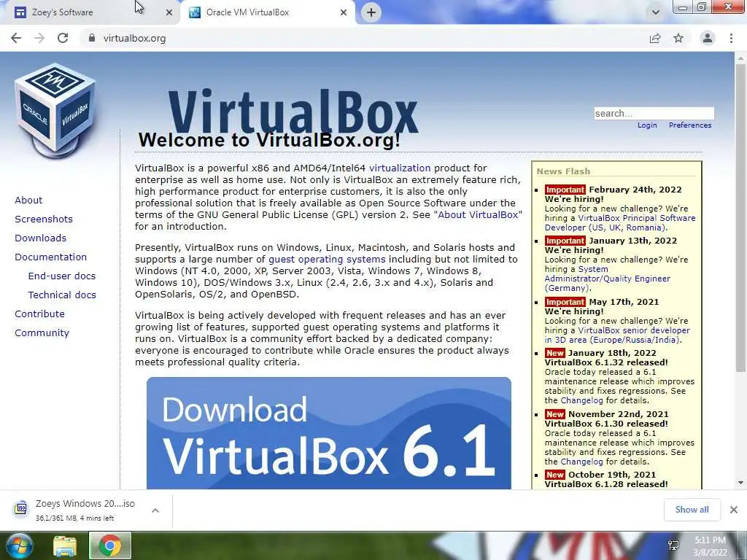The height and width of the screenshot is (560, 747).
Task: Click the scrollbar down arrow
Action: [x=740, y=483]
